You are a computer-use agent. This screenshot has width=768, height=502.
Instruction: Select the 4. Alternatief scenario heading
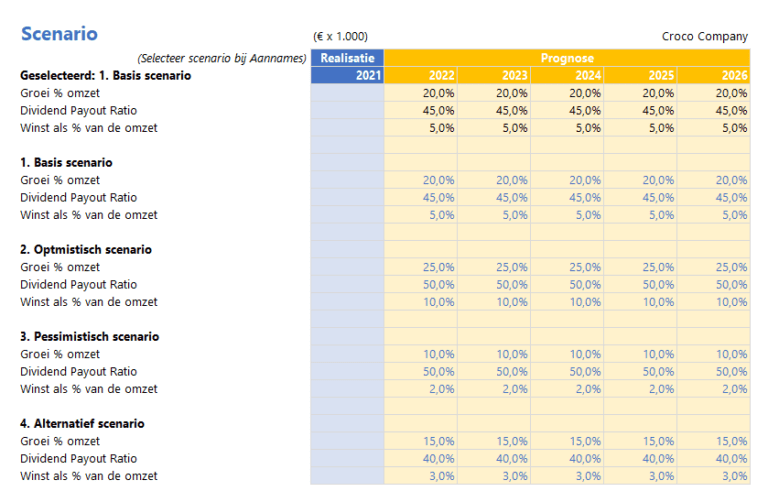84,423
